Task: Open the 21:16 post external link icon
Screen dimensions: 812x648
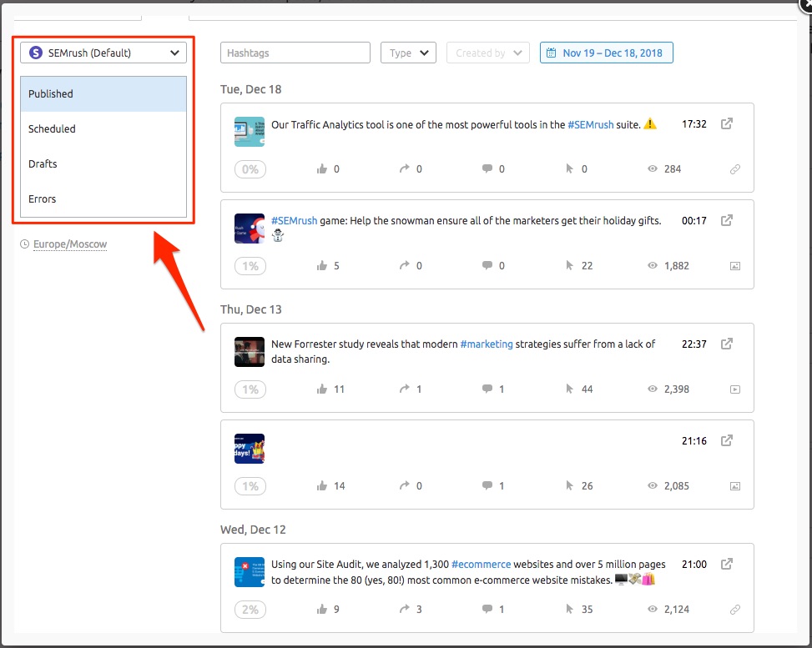Action: [x=727, y=440]
